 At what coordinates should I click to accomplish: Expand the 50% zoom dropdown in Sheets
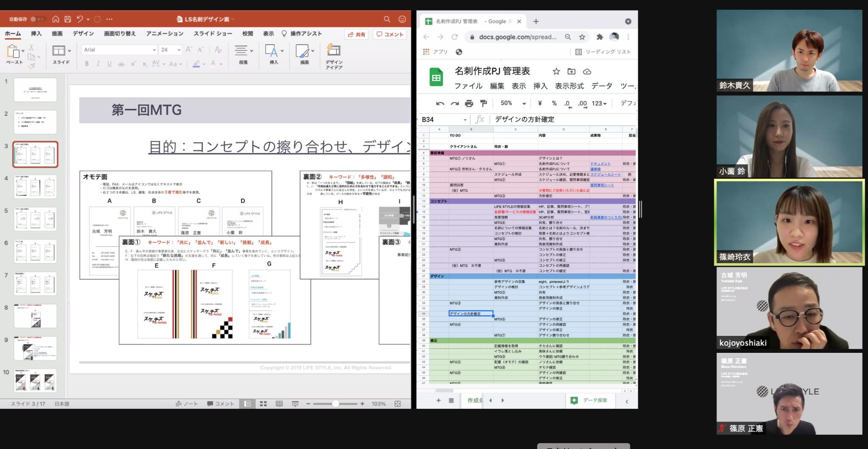(524, 103)
